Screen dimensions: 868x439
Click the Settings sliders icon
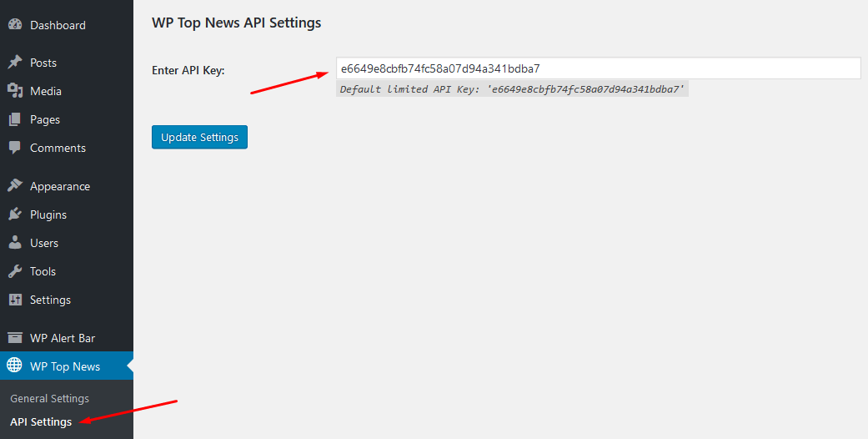(15, 300)
